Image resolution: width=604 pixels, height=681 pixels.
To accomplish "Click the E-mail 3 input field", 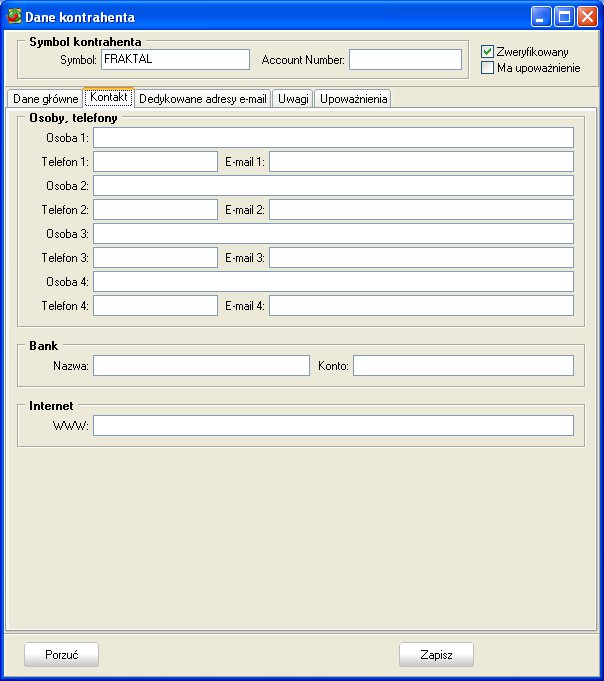I will pyautogui.click(x=421, y=258).
